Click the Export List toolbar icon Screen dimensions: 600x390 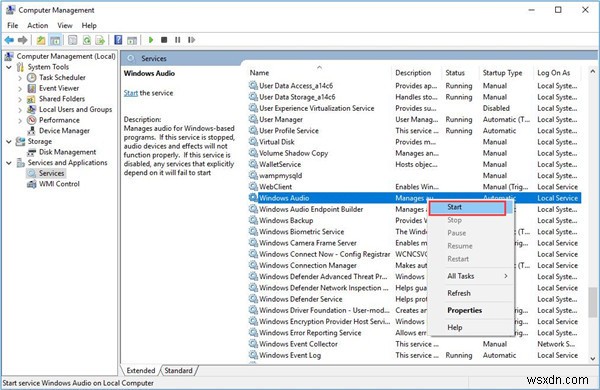point(100,40)
